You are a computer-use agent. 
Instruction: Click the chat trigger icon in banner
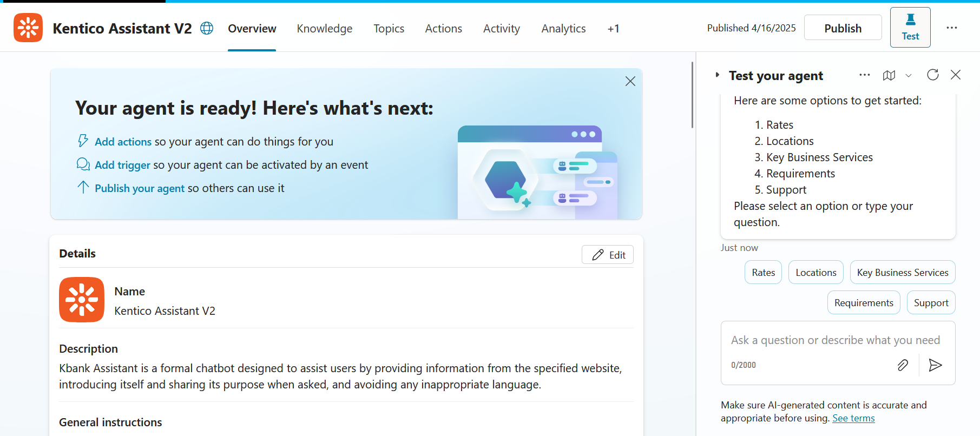click(83, 164)
